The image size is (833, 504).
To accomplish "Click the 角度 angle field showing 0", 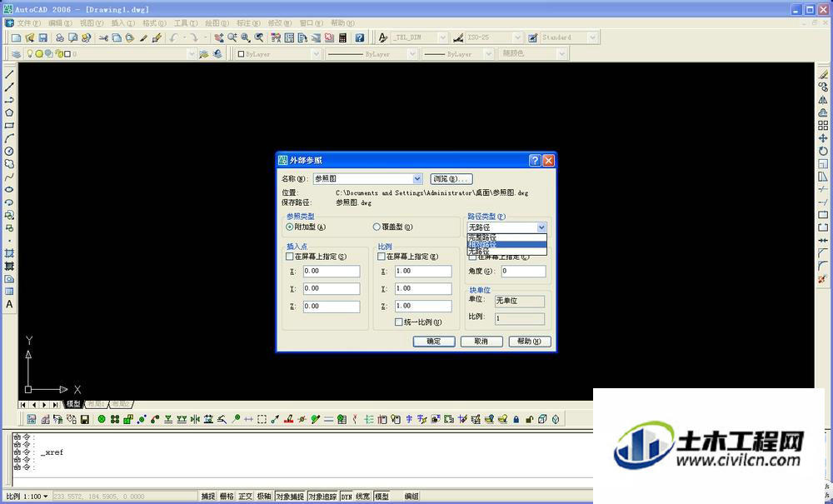I will point(523,271).
